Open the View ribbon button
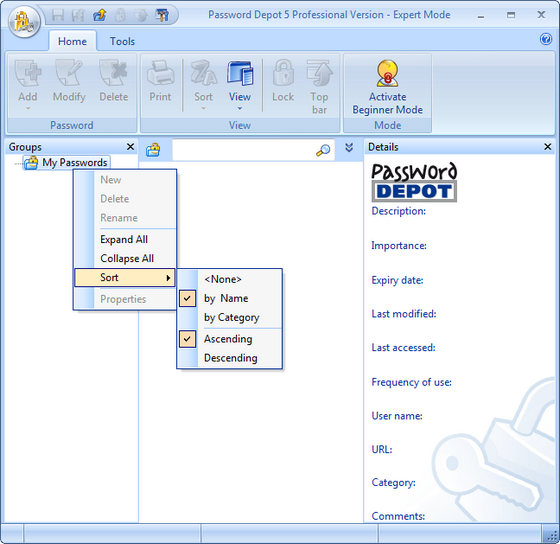This screenshot has height=544, width=560. click(240, 86)
